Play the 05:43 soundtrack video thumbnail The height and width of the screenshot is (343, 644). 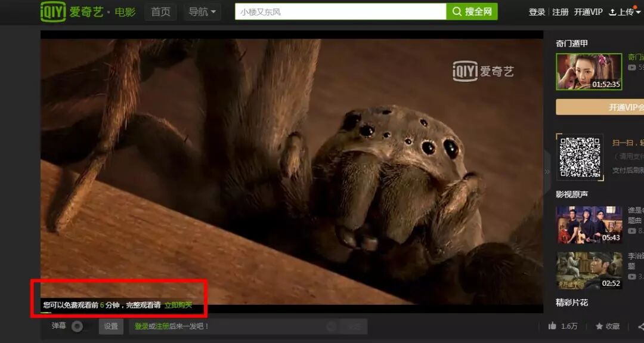click(589, 225)
